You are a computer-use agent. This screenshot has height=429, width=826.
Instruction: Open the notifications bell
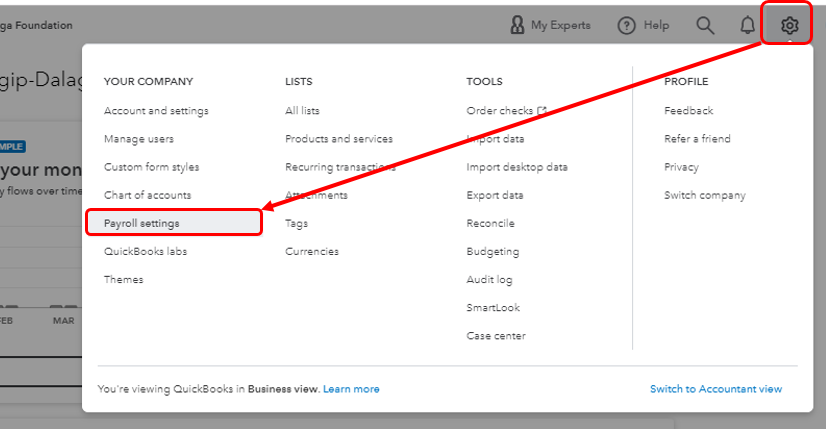click(748, 25)
